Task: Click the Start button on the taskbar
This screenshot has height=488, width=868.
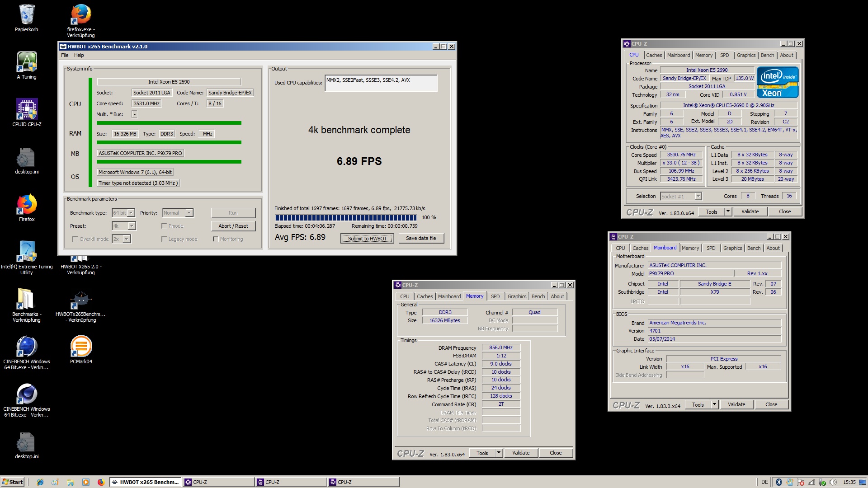Action: tap(12, 482)
